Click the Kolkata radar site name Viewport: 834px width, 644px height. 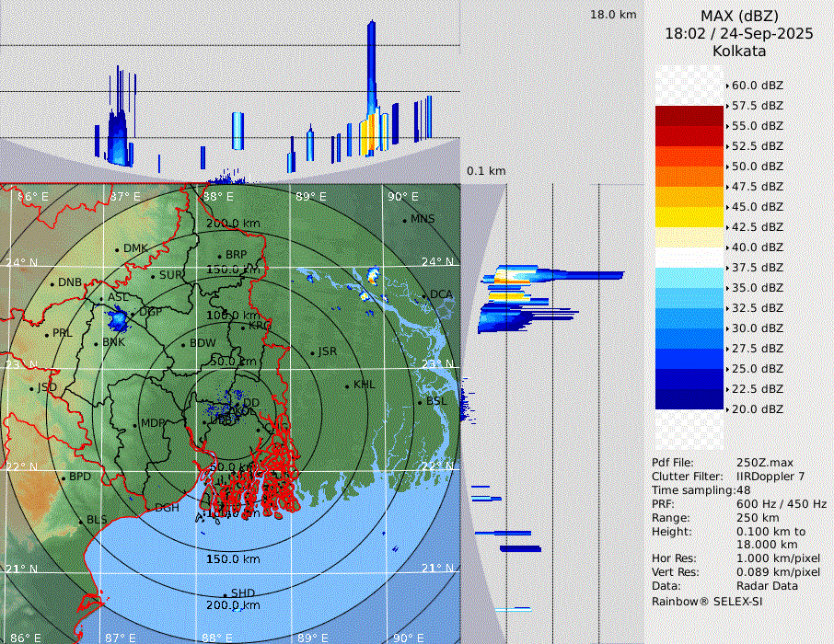click(738, 51)
